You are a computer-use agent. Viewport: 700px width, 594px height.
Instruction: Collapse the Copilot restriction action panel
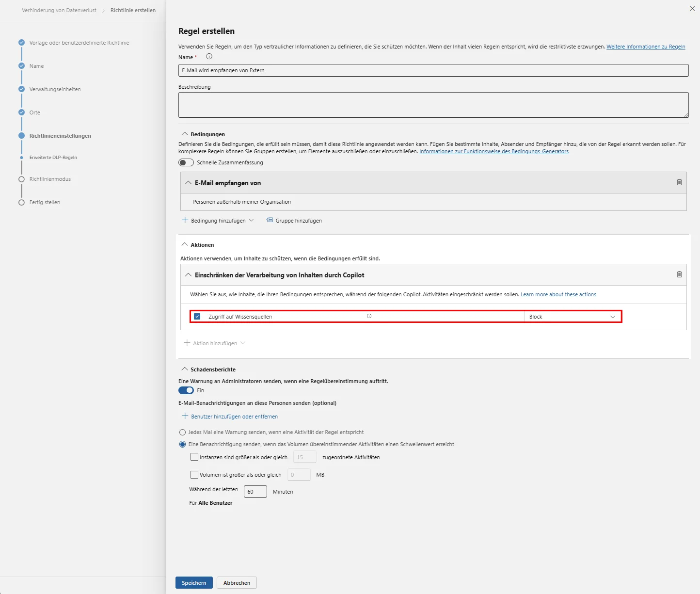pos(189,275)
